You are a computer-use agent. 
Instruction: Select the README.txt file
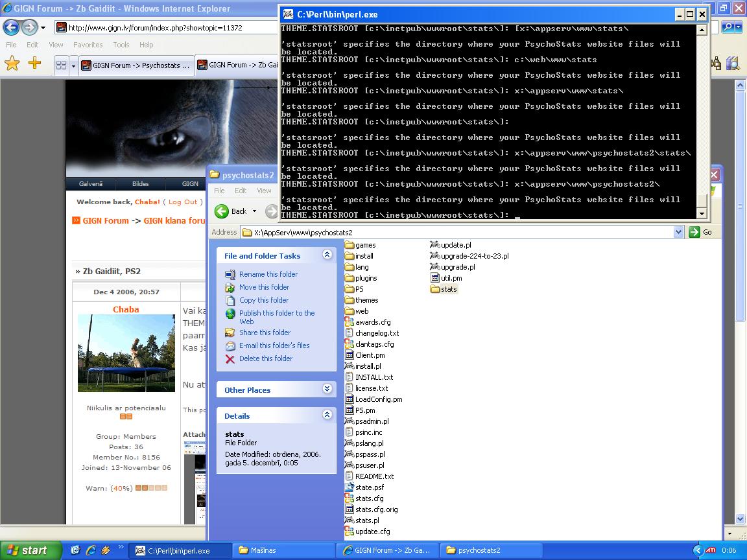[370, 476]
